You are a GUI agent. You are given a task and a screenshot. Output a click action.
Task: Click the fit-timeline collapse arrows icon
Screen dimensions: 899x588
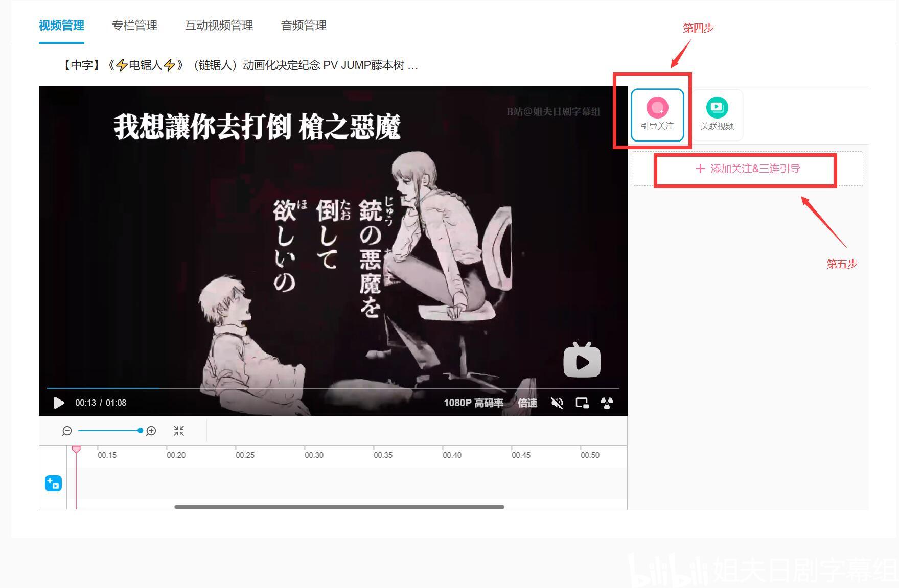click(179, 431)
